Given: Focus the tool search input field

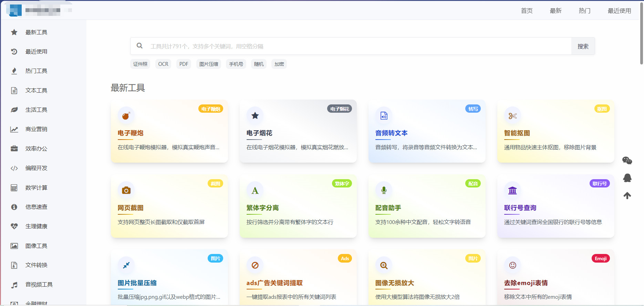Looking at the screenshot, I should click(x=358, y=46).
